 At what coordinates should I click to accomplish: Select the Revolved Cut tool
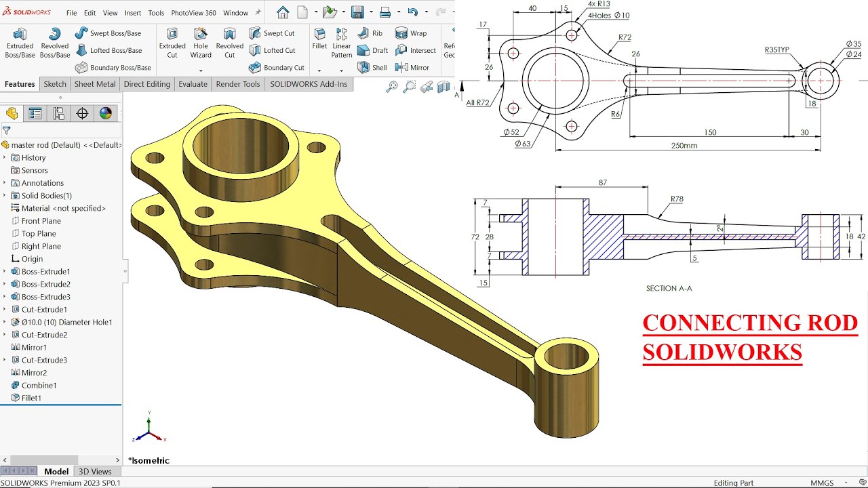click(x=229, y=43)
